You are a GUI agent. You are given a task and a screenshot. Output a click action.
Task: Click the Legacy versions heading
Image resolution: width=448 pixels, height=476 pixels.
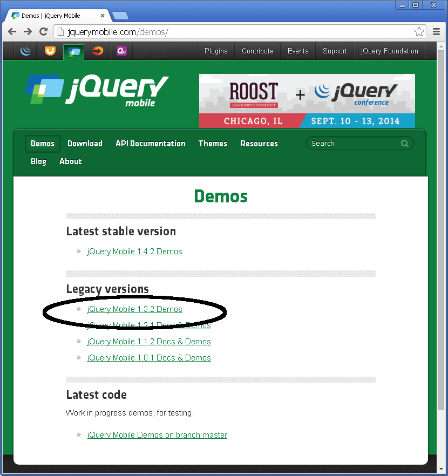click(x=107, y=289)
